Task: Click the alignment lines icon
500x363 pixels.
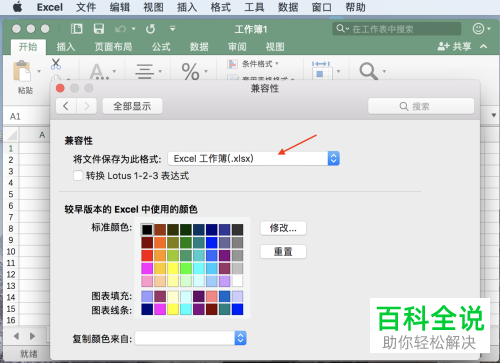Action: point(144,71)
